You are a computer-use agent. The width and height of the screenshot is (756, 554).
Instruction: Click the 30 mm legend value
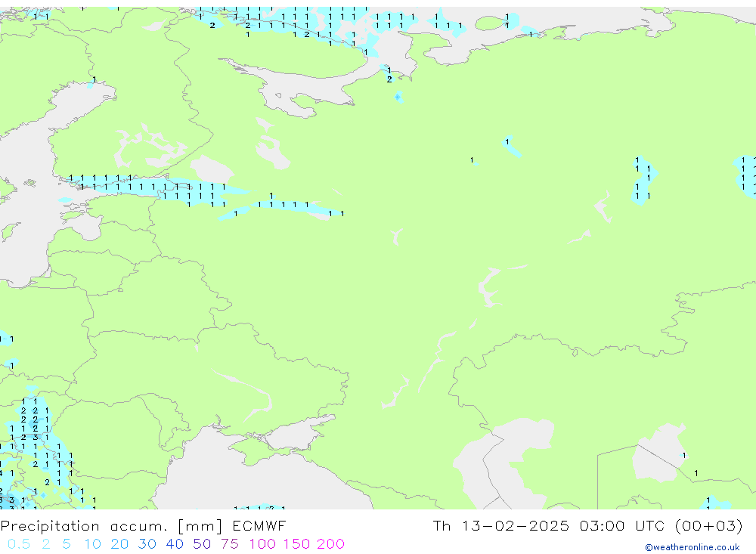(x=147, y=544)
